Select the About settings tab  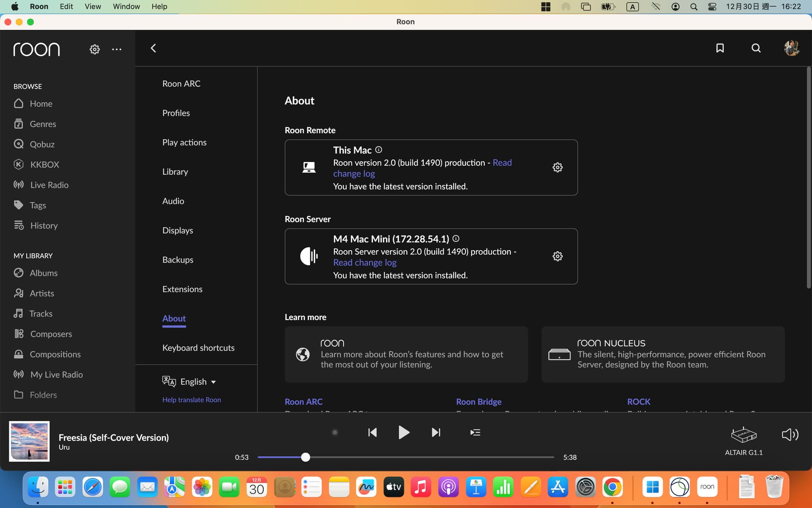pyautogui.click(x=174, y=318)
